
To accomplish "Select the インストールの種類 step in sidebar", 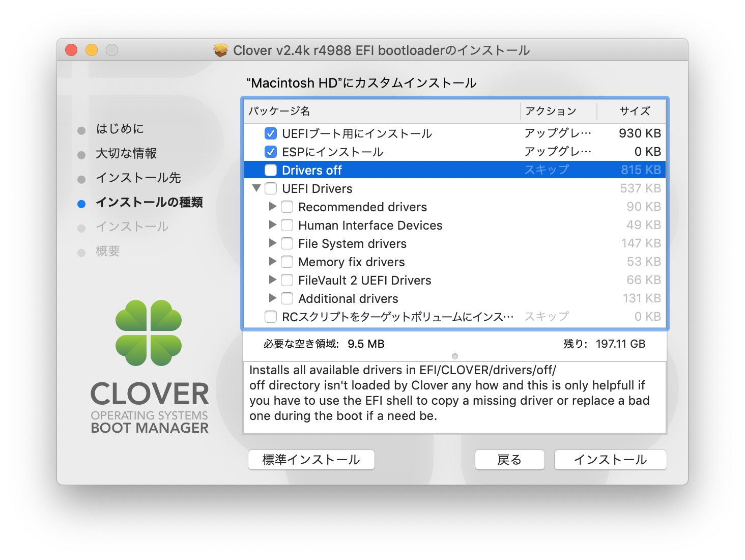I will (149, 202).
